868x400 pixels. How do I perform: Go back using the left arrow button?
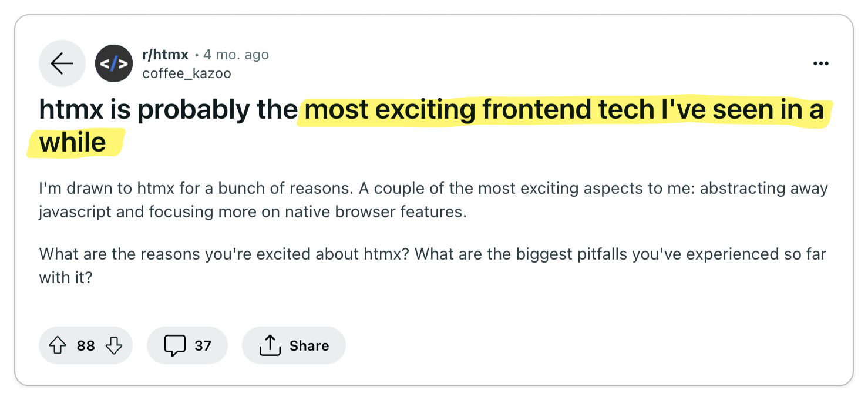pos(62,63)
